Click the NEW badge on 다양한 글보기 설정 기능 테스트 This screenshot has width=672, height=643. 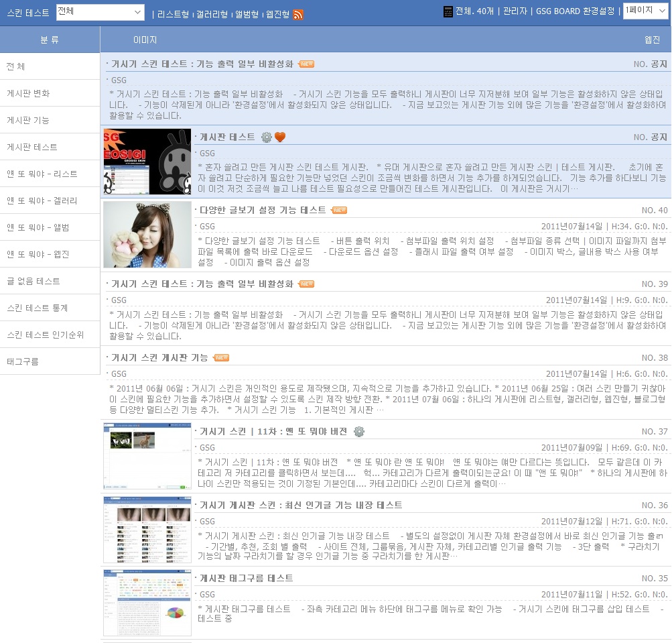coord(339,210)
